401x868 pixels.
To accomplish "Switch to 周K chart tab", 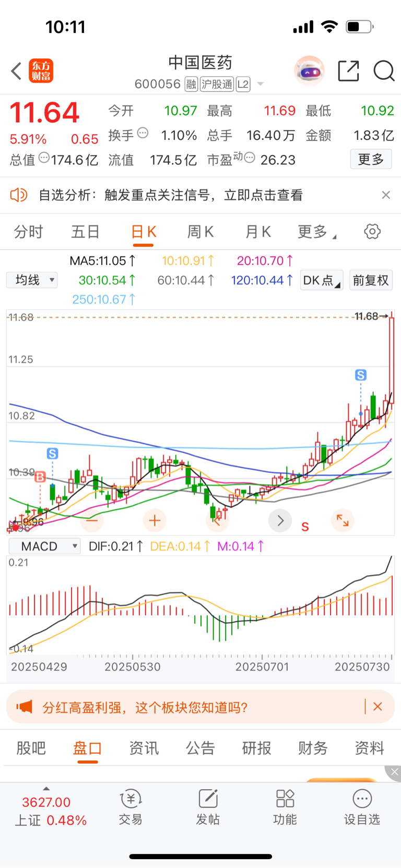I will coord(200,232).
